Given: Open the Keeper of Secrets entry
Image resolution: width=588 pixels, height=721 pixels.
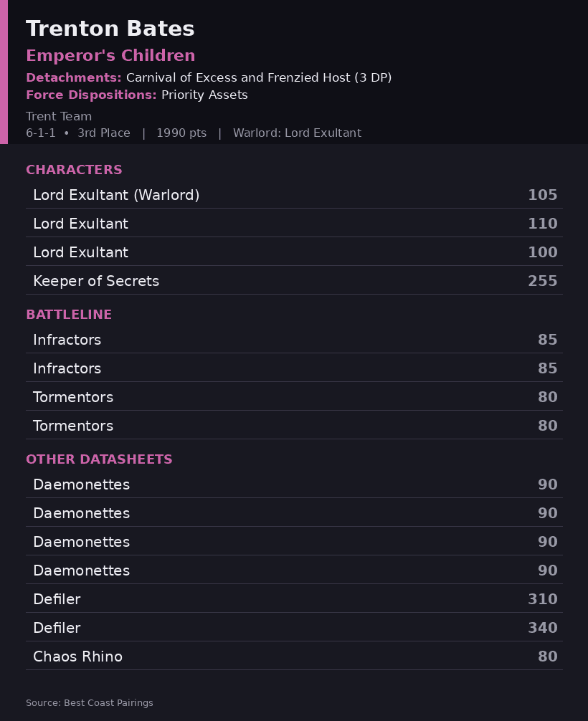Looking at the screenshot, I should point(295,280).
